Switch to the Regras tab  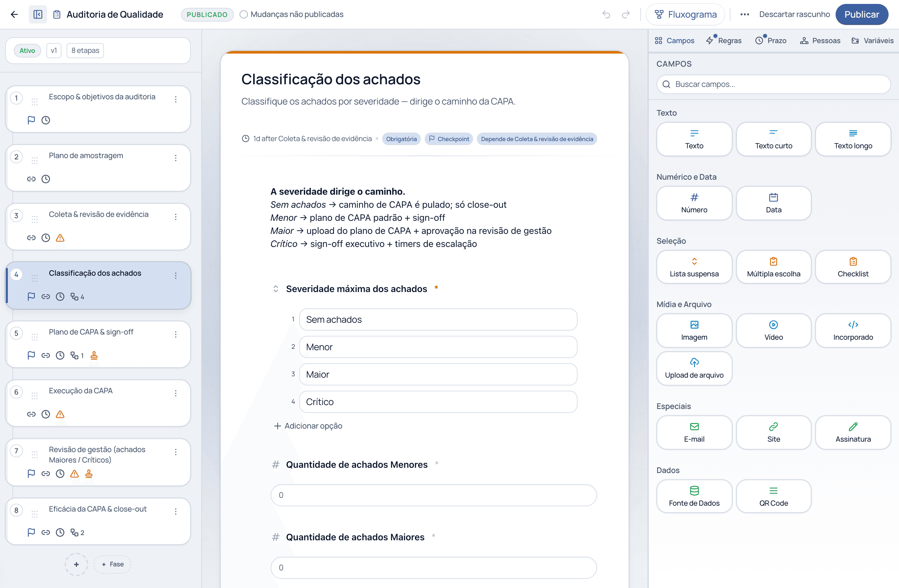click(724, 41)
